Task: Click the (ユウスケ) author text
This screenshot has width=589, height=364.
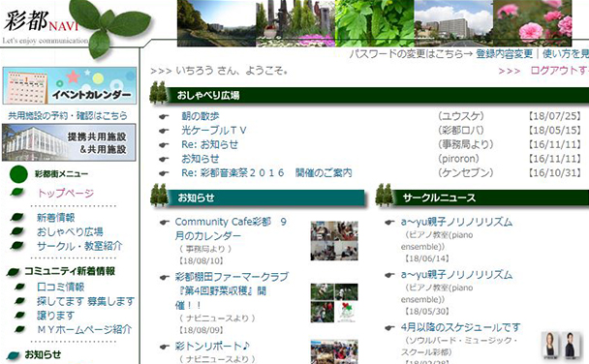Action: (461, 116)
